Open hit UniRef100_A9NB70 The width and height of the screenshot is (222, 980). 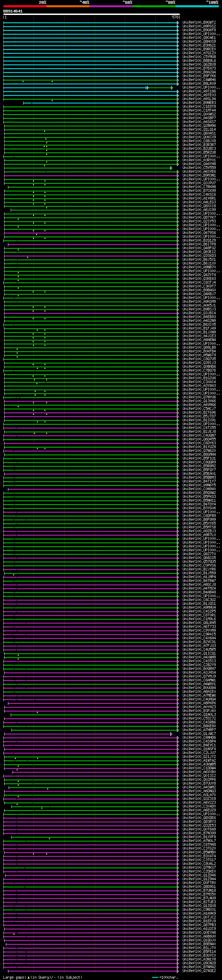pos(199,267)
